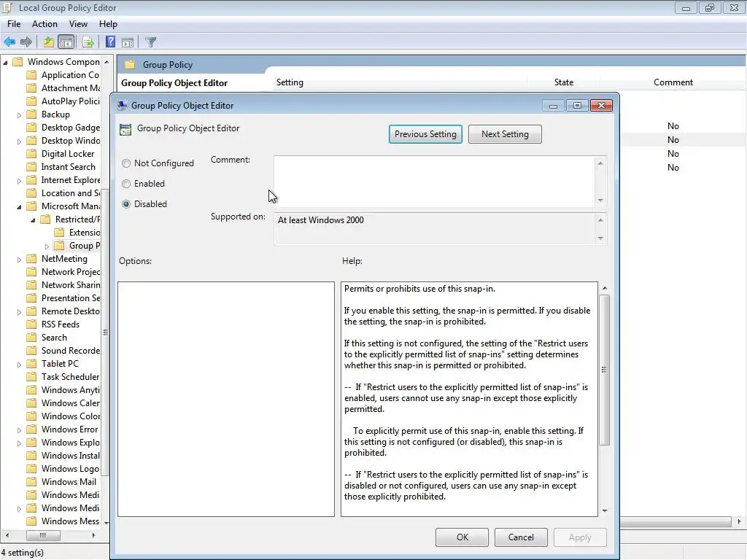Image resolution: width=747 pixels, height=560 pixels.
Task: Click the policy setting icon in dialog header
Action: click(125, 130)
